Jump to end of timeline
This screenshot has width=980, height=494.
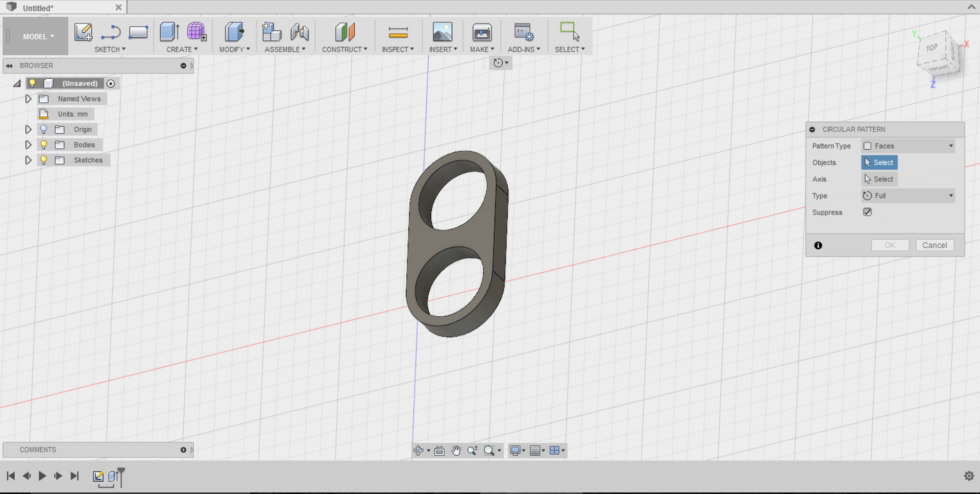point(75,476)
